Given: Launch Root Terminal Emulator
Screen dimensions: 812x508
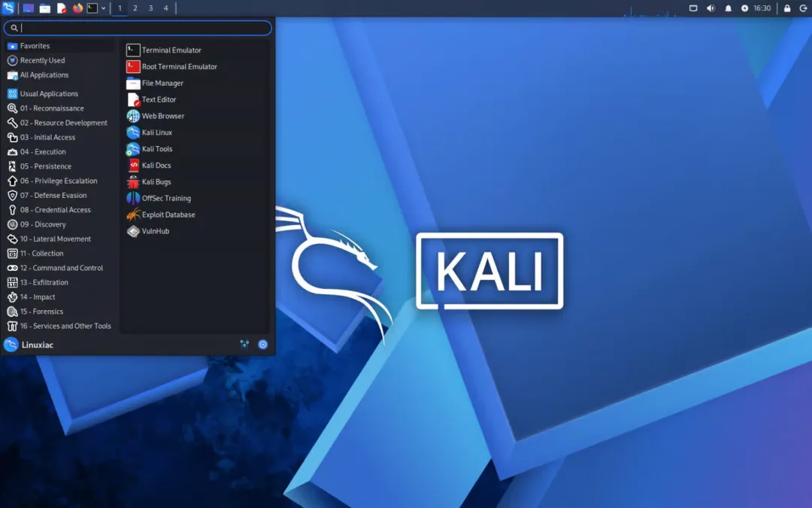Looking at the screenshot, I should (195, 67).
